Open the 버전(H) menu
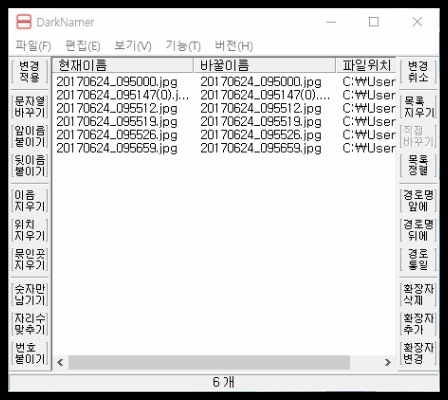The width and height of the screenshot is (448, 400). click(x=234, y=46)
